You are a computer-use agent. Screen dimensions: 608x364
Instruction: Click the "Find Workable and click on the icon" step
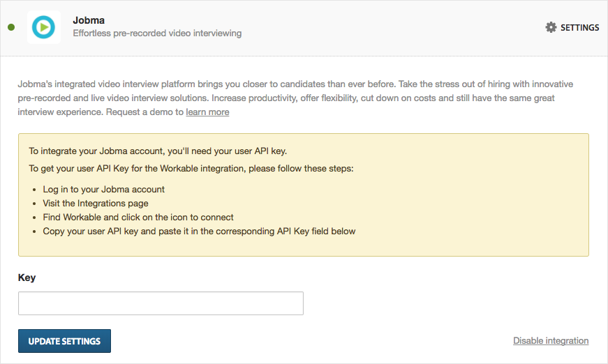[138, 218]
